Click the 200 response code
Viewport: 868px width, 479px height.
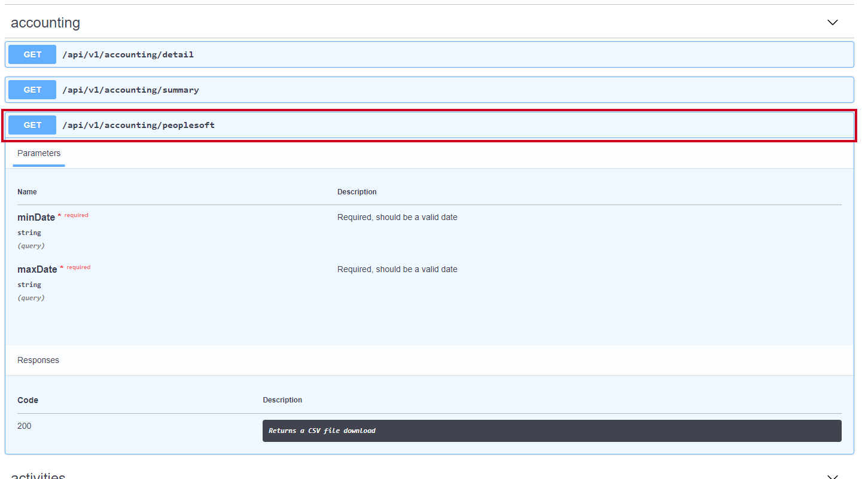[x=25, y=426]
